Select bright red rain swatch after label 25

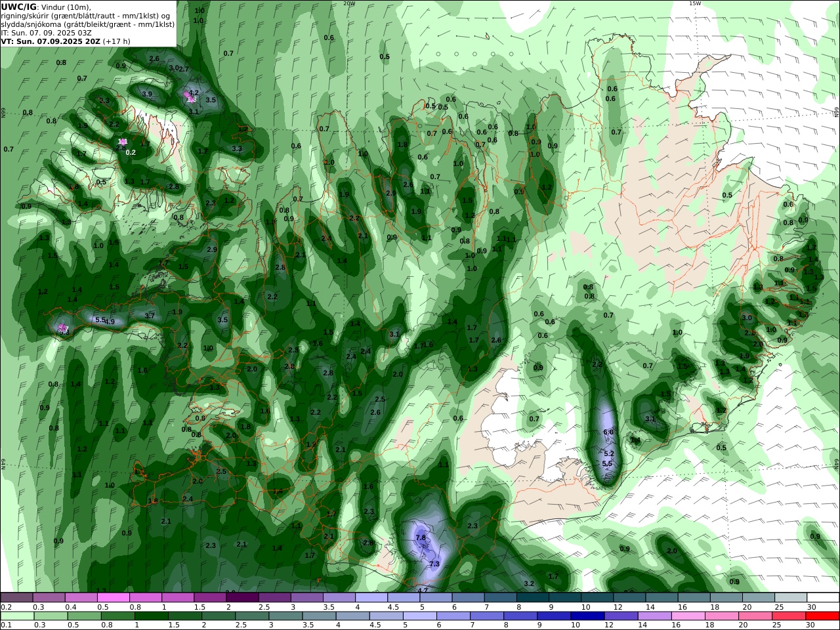pos(822,616)
